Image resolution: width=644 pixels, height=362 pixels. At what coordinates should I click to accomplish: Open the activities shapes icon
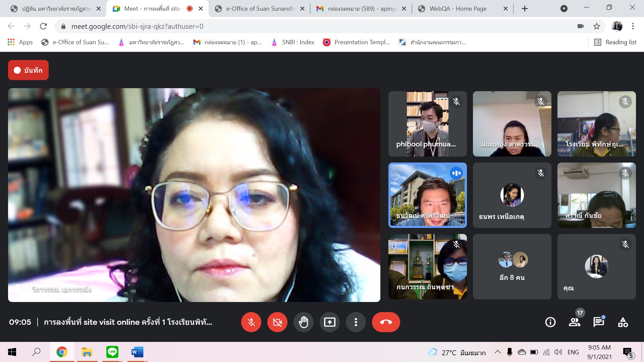623,322
